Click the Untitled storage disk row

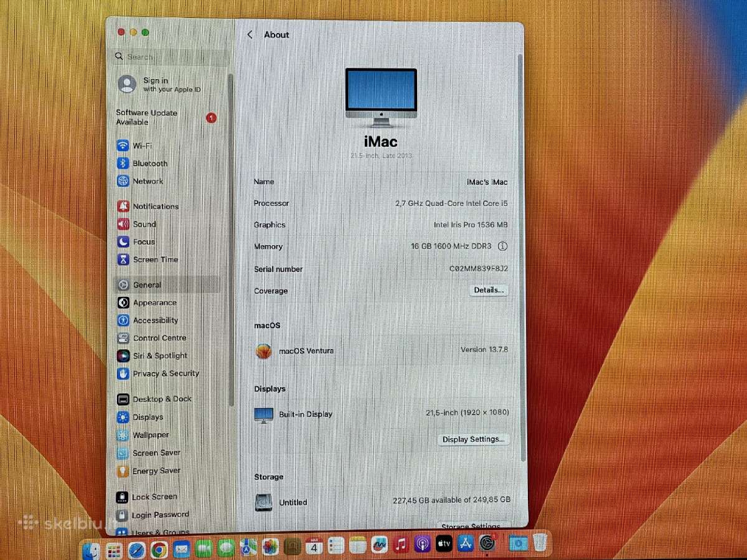(381, 502)
